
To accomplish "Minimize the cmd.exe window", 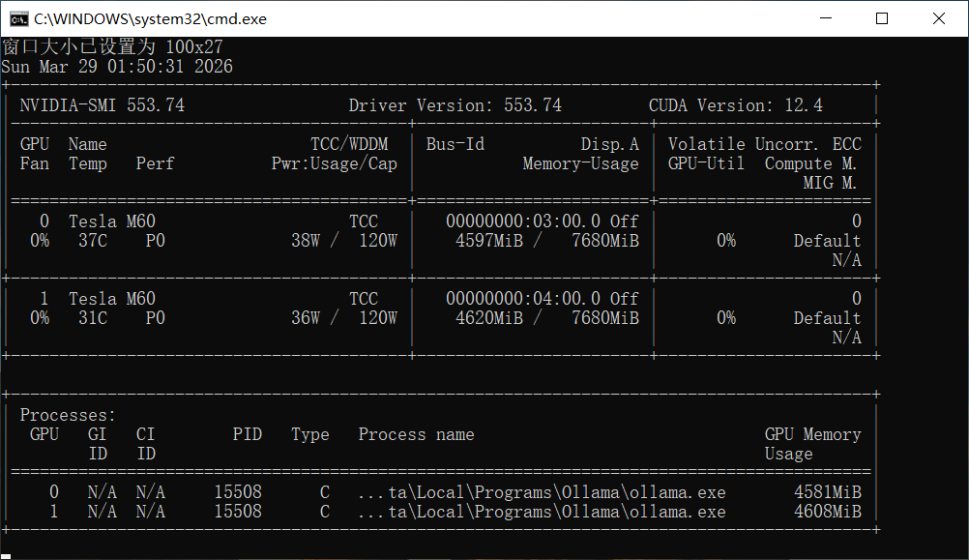I will click(x=825, y=18).
